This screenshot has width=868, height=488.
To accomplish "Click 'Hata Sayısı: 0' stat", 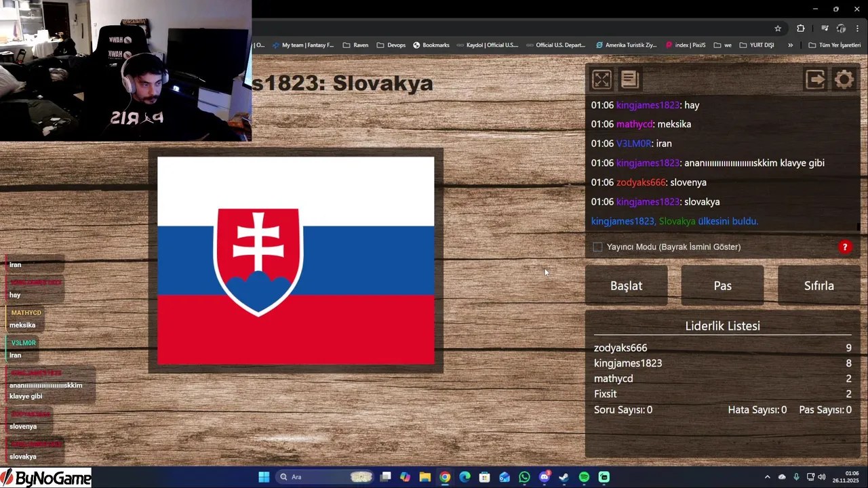I will 757,409.
